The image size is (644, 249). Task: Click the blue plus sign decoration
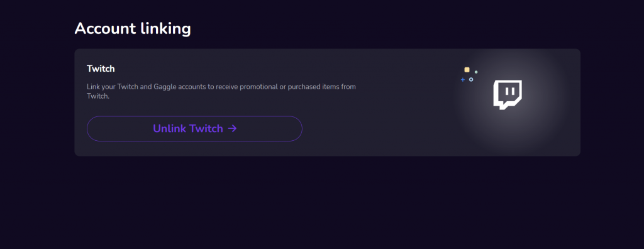[463, 80]
